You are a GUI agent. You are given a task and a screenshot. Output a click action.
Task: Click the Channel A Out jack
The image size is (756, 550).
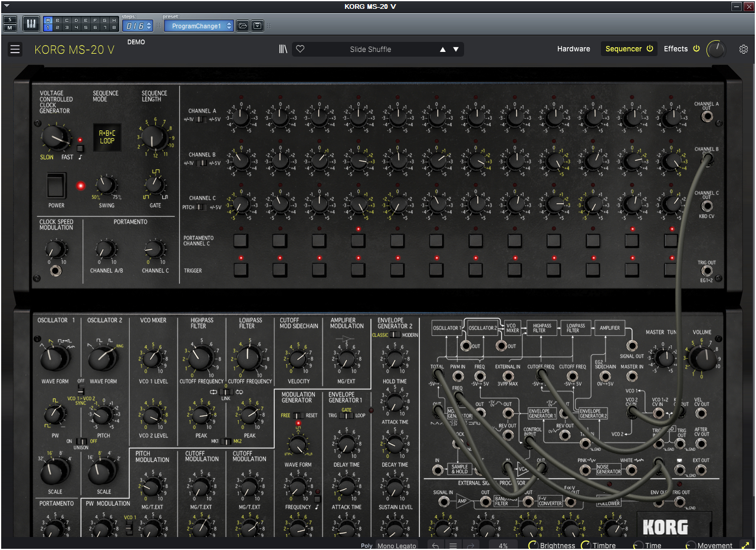(x=706, y=116)
